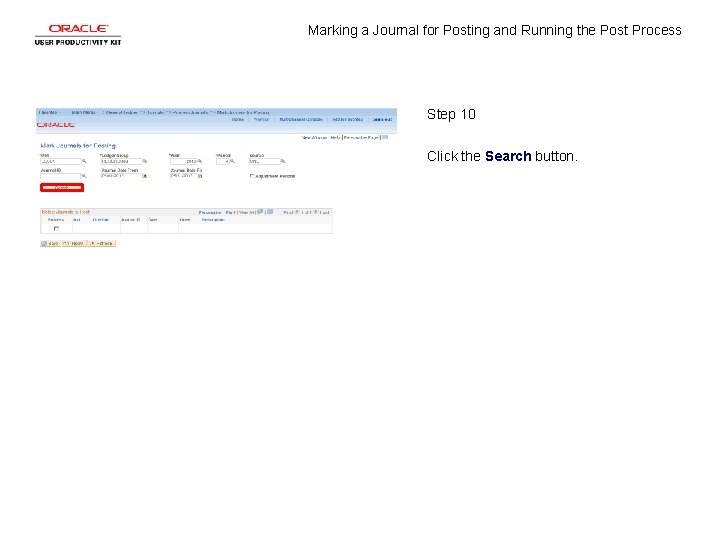Viewport: 720px width, 540px height.
Task: Click into the Ledger Group input field
Action: point(121,161)
